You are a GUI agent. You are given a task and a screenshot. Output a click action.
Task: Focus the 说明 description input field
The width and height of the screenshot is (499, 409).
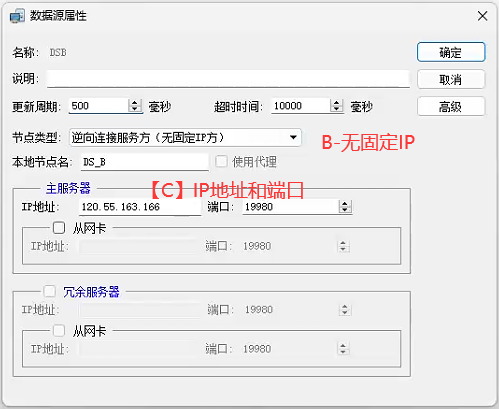228,79
